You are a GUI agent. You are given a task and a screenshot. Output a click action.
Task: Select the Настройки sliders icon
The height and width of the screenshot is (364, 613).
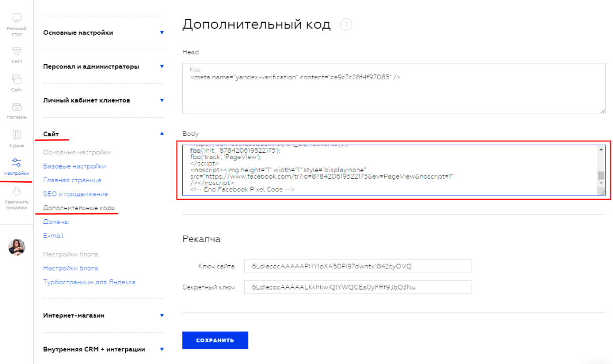tap(17, 163)
